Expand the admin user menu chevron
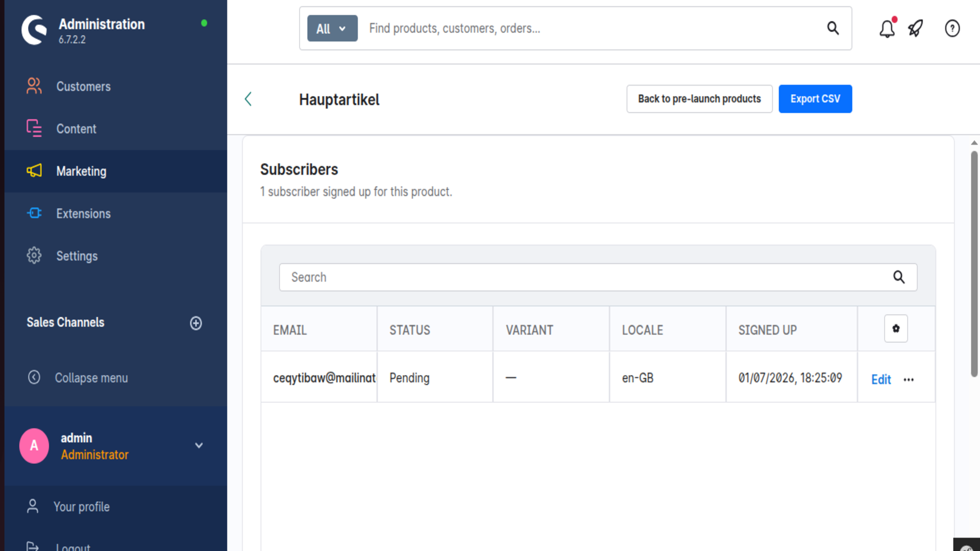Viewport: 980px width, 551px height. (x=199, y=445)
